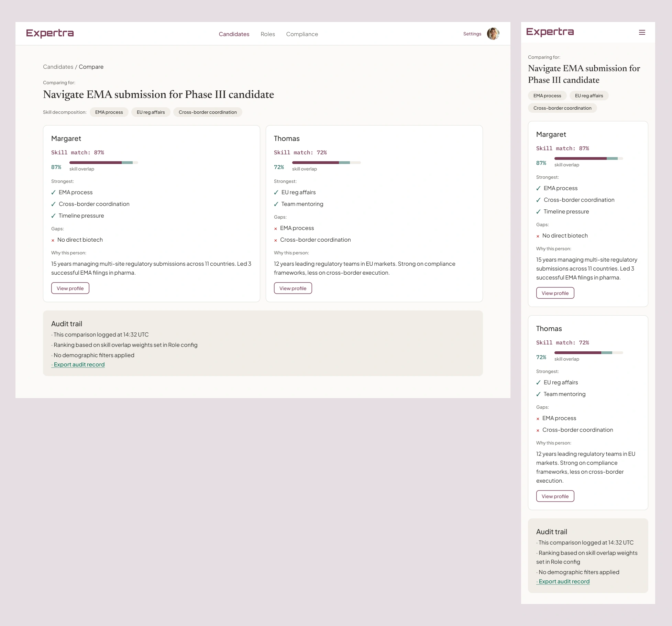The width and height of the screenshot is (672, 626).
Task: View Thomas's profile in desktop card
Action: (x=293, y=288)
